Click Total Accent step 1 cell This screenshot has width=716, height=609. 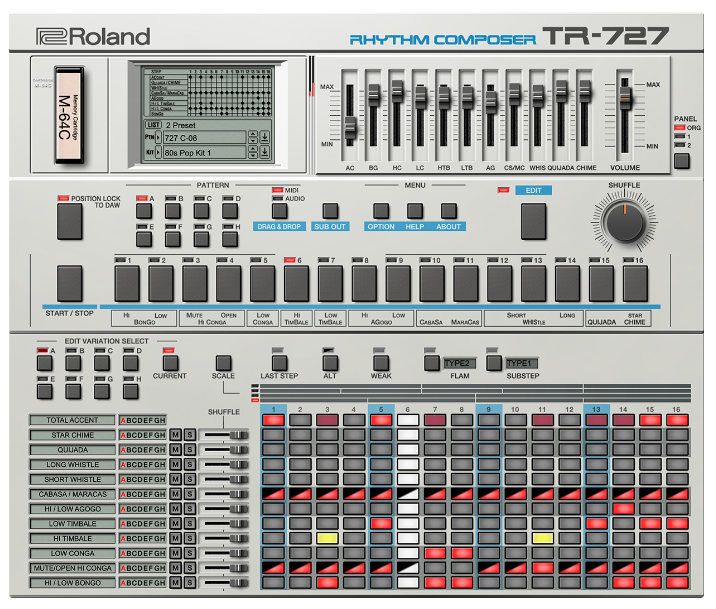point(273,420)
